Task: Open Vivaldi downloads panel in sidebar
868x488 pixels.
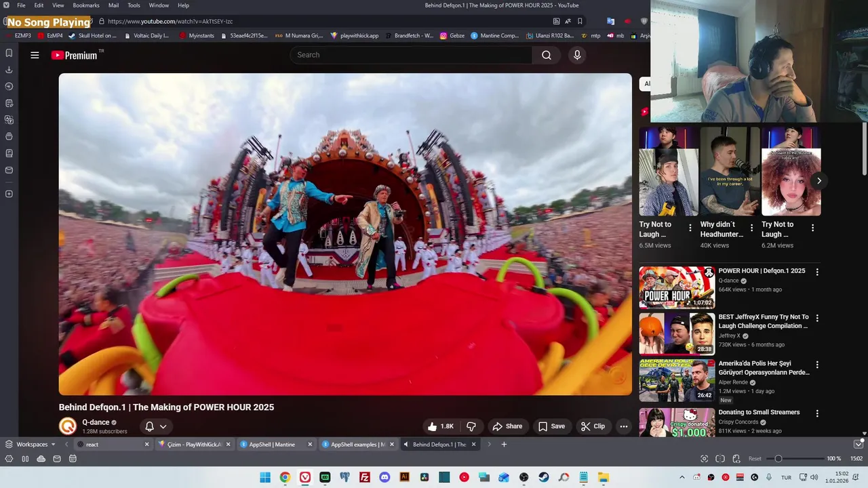Action: [9, 70]
